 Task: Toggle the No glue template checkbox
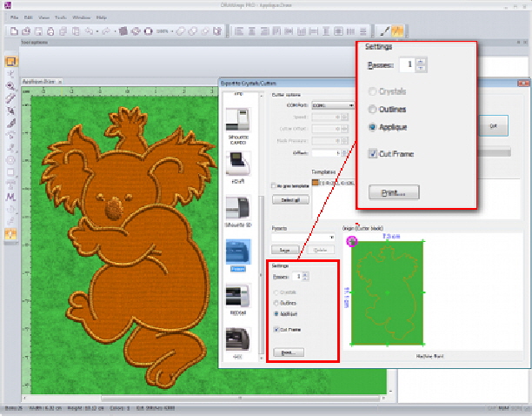(x=274, y=185)
